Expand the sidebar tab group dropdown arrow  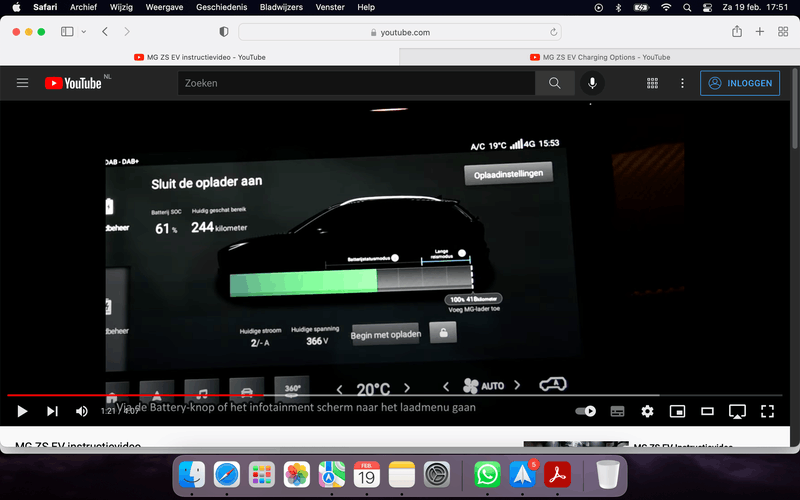click(x=84, y=32)
